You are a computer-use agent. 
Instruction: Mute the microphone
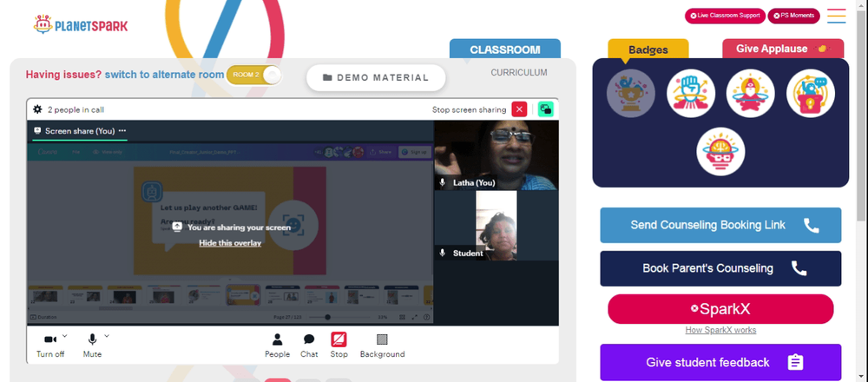(x=93, y=346)
